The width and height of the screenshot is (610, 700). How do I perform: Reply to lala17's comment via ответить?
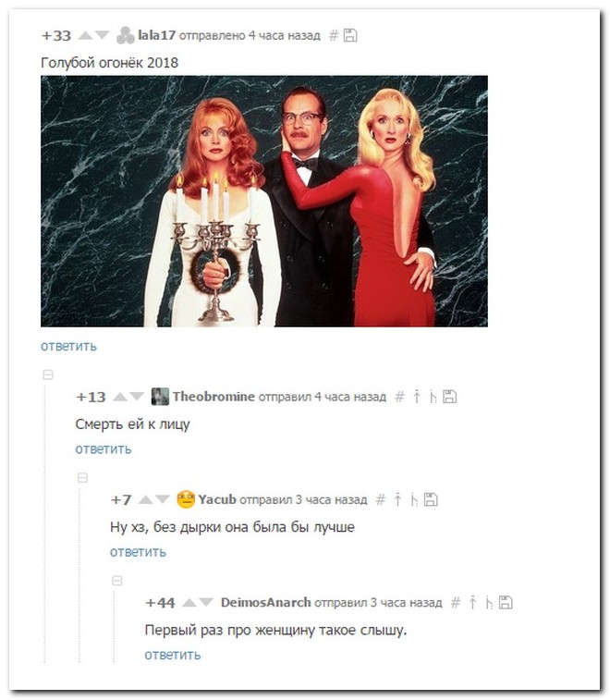[68, 346]
